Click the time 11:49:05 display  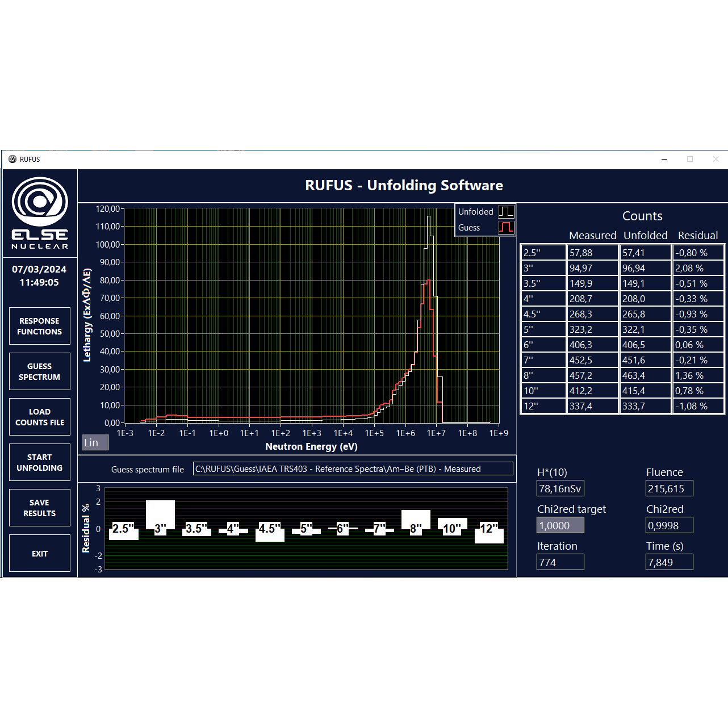39,282
